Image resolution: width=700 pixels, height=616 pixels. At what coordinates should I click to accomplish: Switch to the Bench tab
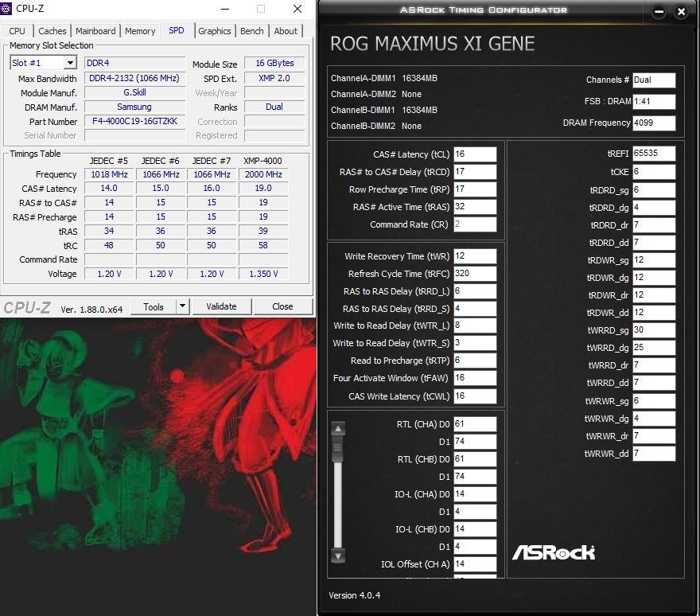click(x=252, y=31)
